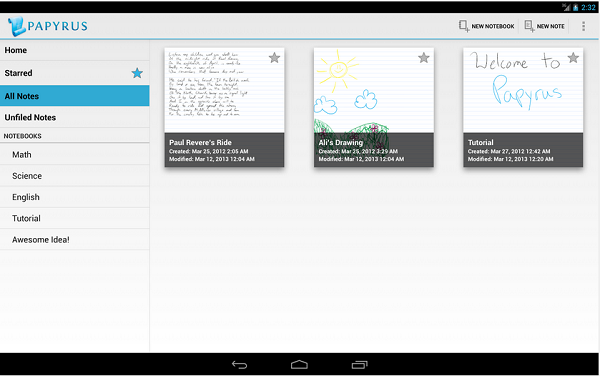This screenshot has height=376, width=600.
Task: Create a new note via New Note
Action: click(x=545, y=26)
